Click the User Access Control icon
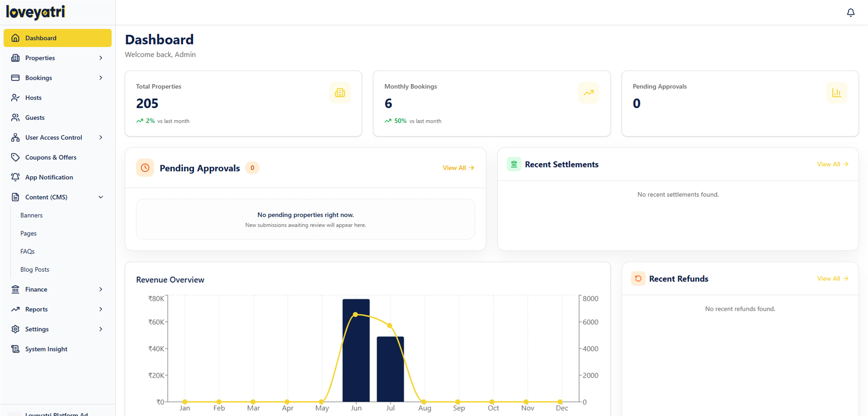Image resolution: width=868 pixels, height=416 pixels. click(16, 137)
